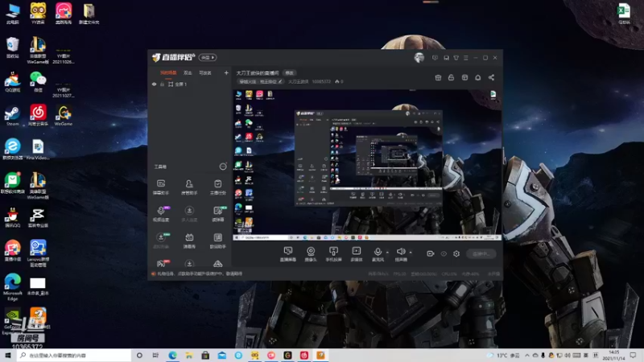
Task: Click the toolbox round more icon
Action: pos(223,167)
